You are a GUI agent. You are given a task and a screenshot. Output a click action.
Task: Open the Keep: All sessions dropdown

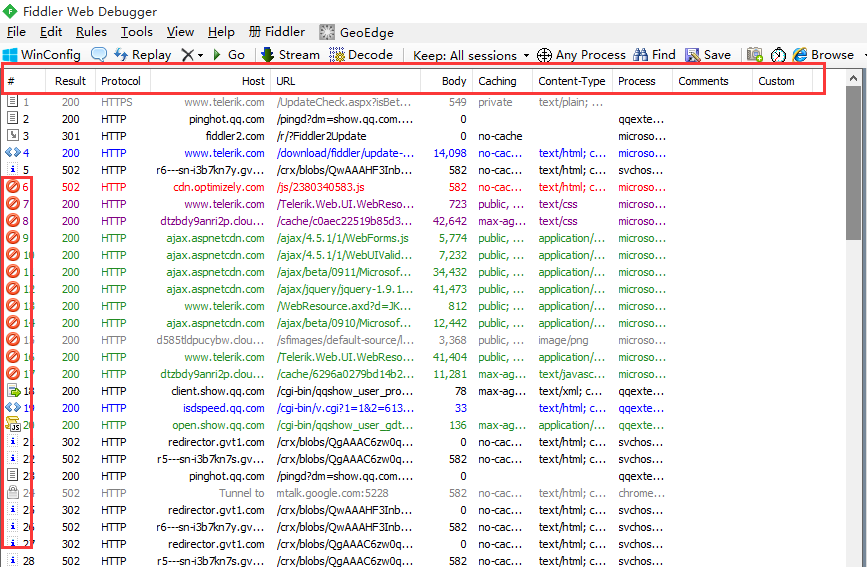tap(471, 55)
